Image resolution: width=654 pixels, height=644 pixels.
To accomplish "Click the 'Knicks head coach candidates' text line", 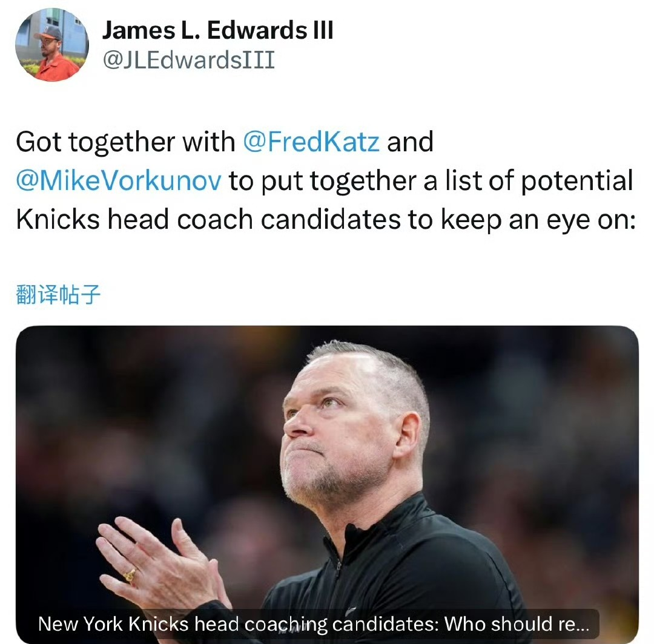I will tap(208, 219).
